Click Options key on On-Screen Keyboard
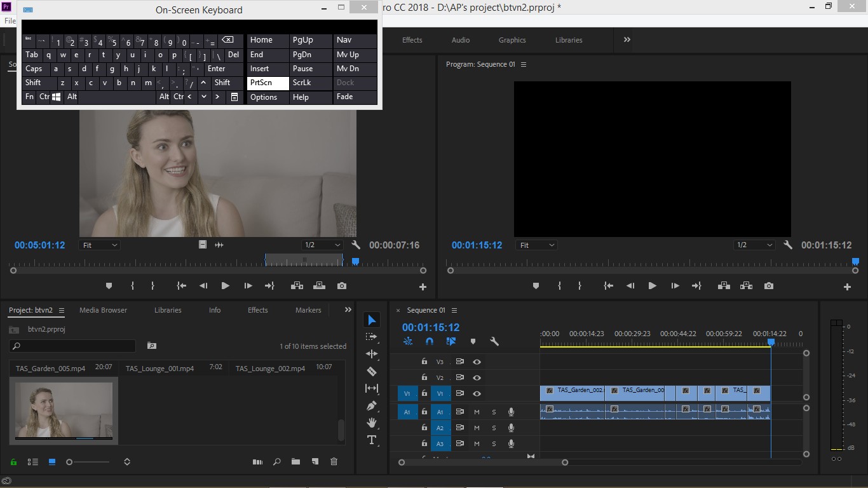Image resolution: width=868 pixels, height=488 pixels. [x=268, y=97]
